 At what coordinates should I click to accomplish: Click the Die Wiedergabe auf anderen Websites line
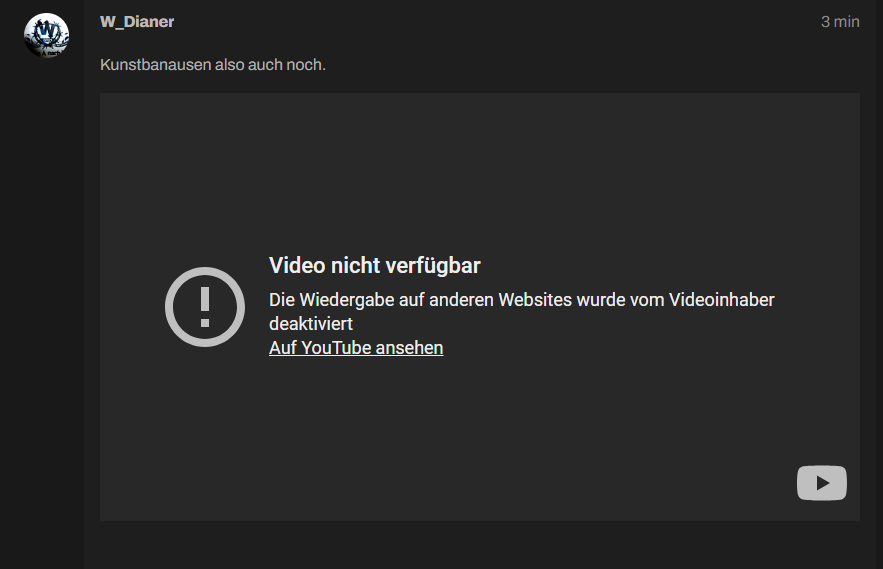pos(521,300)
